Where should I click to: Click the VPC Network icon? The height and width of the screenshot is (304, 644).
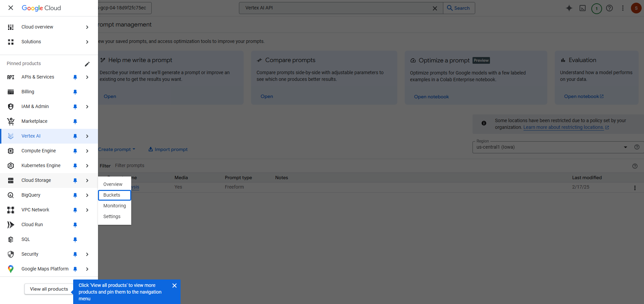[11, 210]
